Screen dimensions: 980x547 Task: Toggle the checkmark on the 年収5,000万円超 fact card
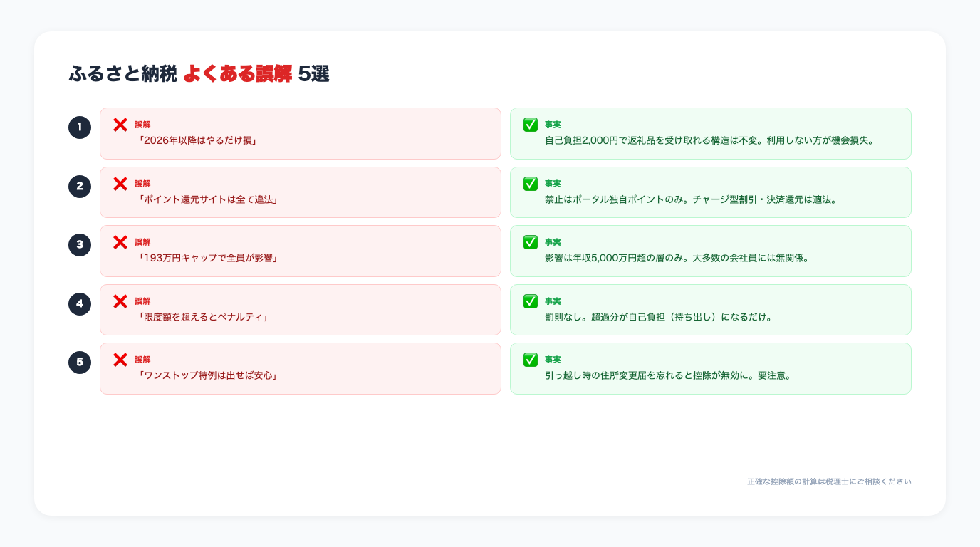[x=531, y=242]
